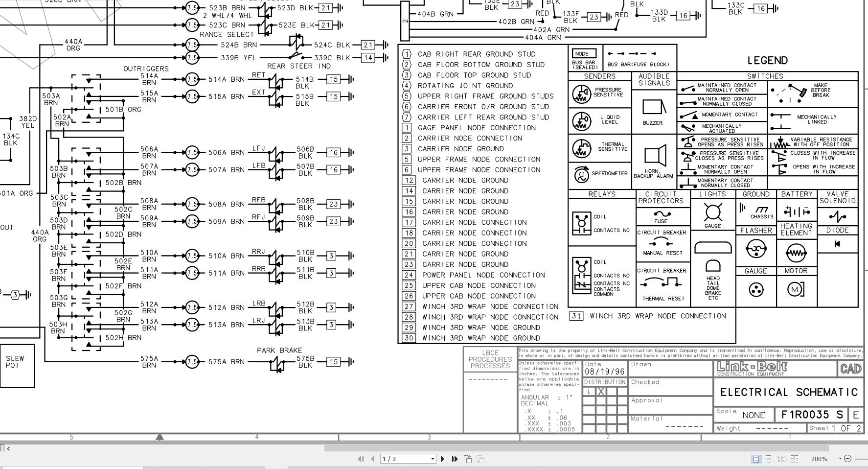Open the page number dropdown

click(x=432, y=459)
